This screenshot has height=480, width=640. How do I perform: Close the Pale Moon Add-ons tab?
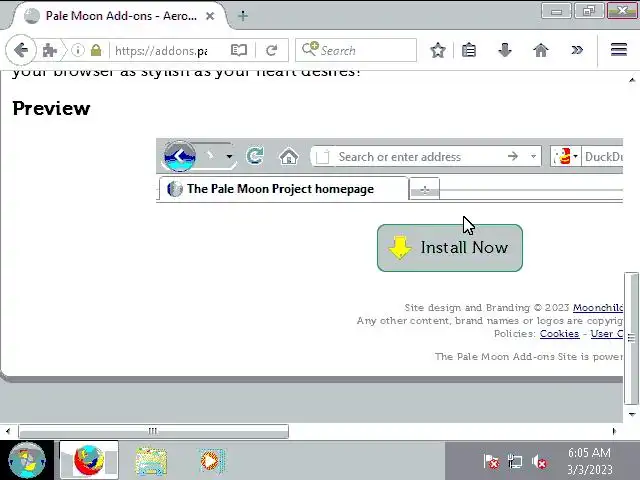(x=210, y=16)
